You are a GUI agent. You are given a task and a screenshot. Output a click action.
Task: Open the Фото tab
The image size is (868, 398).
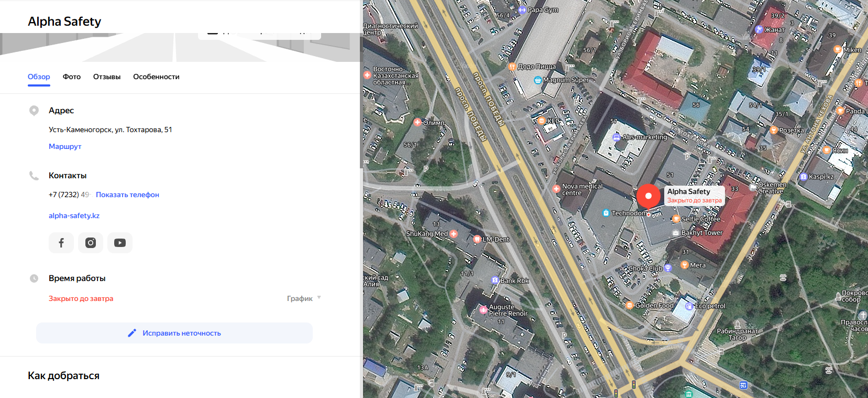click(72, 77)
